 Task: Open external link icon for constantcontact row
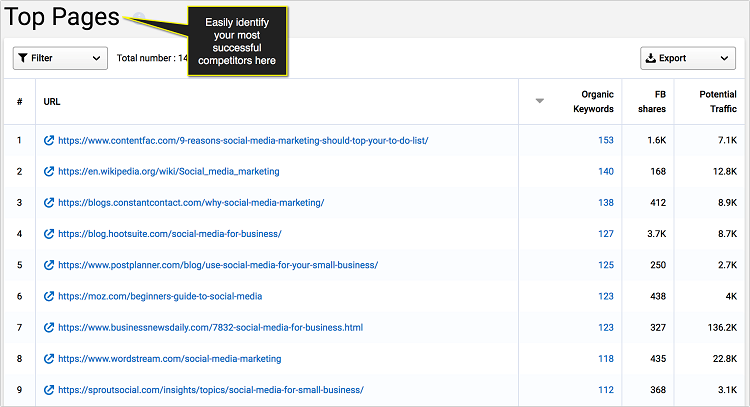[x=49, y=203]
